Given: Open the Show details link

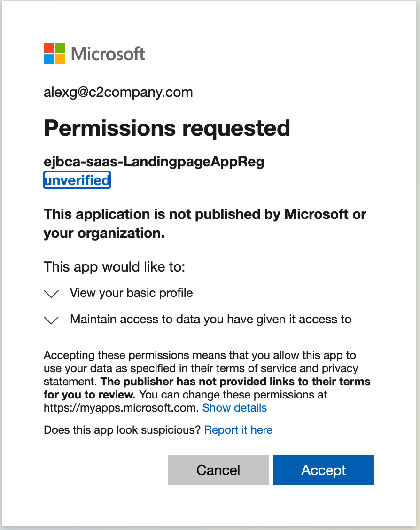Looking at the screenshot, I should pos(234,408).
